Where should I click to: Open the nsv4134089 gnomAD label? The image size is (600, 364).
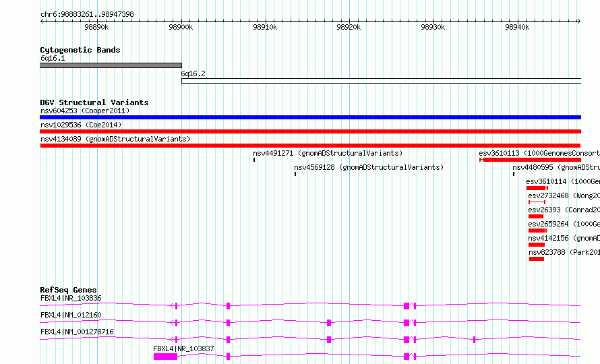(x=115, y=139)
